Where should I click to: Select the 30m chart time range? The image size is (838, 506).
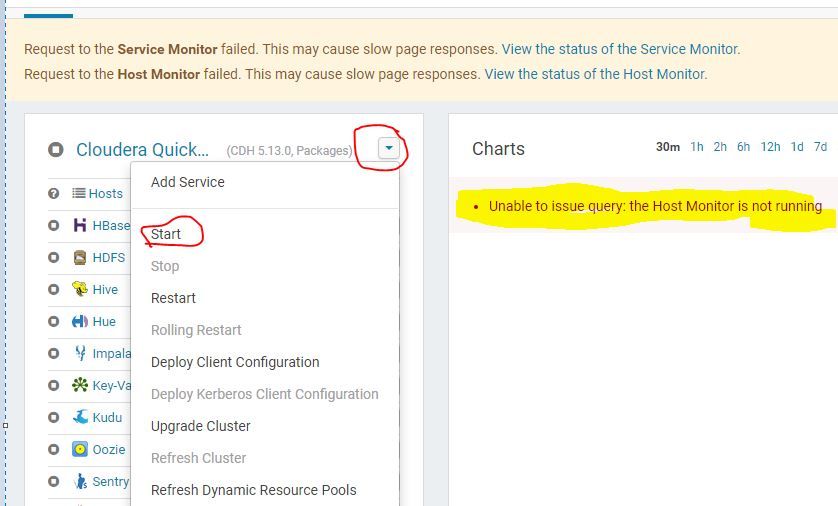coord(668,147)
